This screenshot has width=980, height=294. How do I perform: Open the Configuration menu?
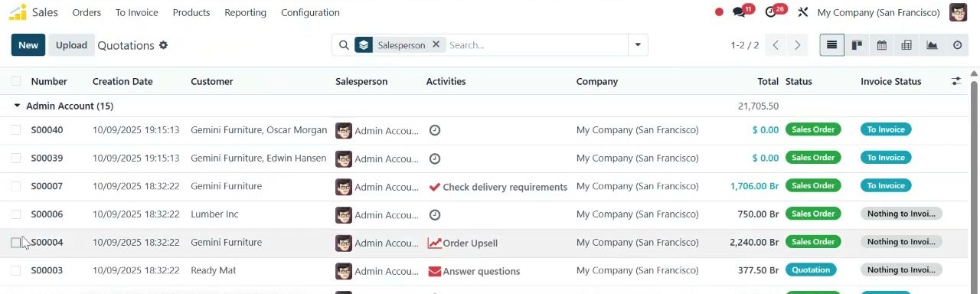click(x=310, y=12)
